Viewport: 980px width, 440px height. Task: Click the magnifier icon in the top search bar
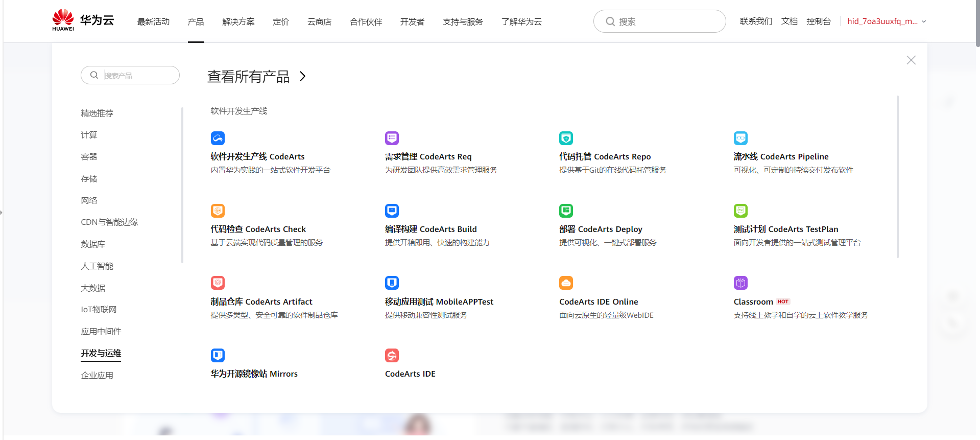pos(610,21)
